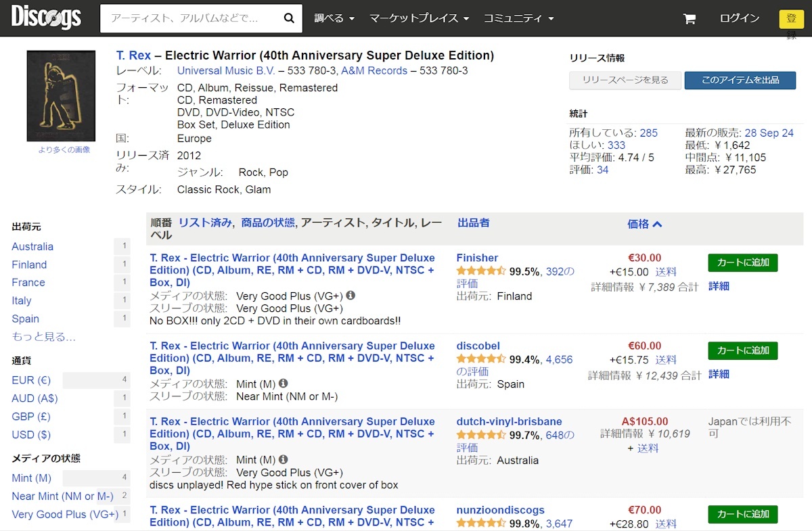Image resolution: width=812 pixels, height=531 pixels.
Task: Click Finisher seller star rating
Action: pos(481,271)
